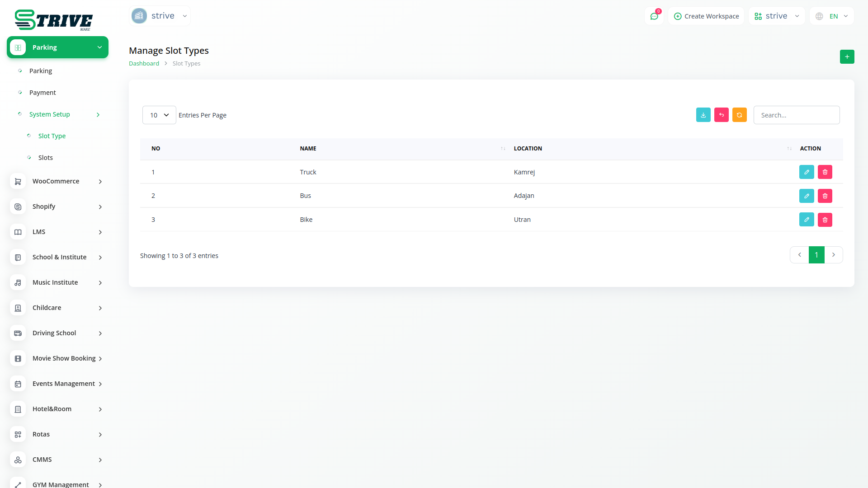This screenshot has width=868, height=488.
Task: Open the Parking submenu item
Action: pyautogui.click(x=41, y=71)
